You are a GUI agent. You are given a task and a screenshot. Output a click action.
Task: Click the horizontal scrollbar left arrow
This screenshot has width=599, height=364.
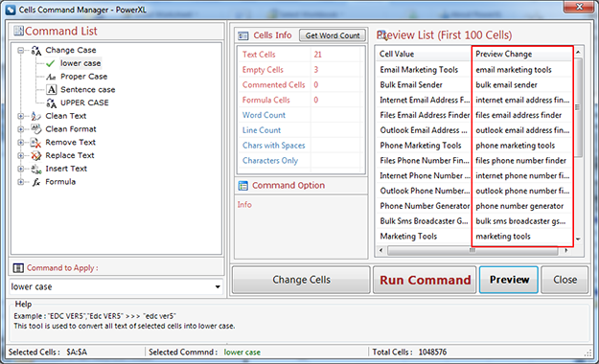[x=380, y=251]
